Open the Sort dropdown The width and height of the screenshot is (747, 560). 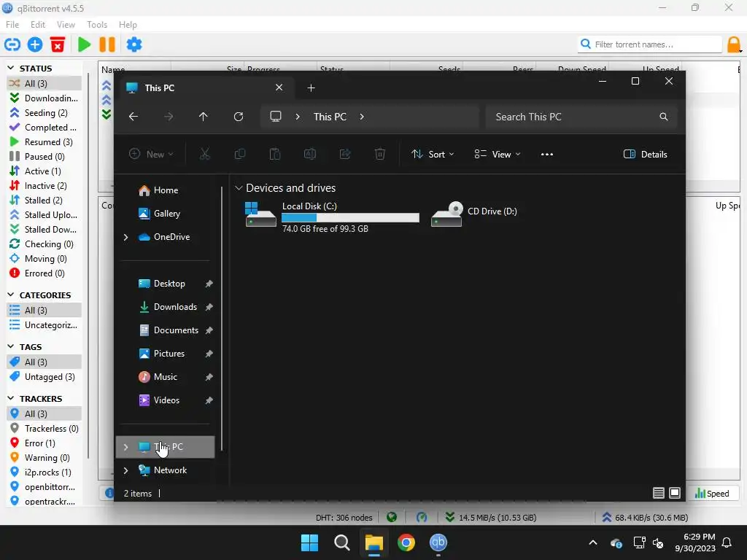click(x=433, y=155)
